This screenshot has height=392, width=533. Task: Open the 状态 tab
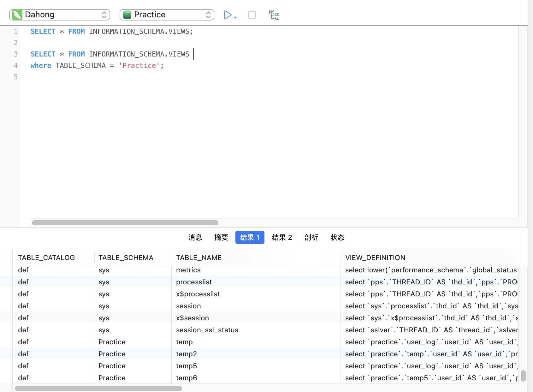pyautogui.click(x=337, y=237)
